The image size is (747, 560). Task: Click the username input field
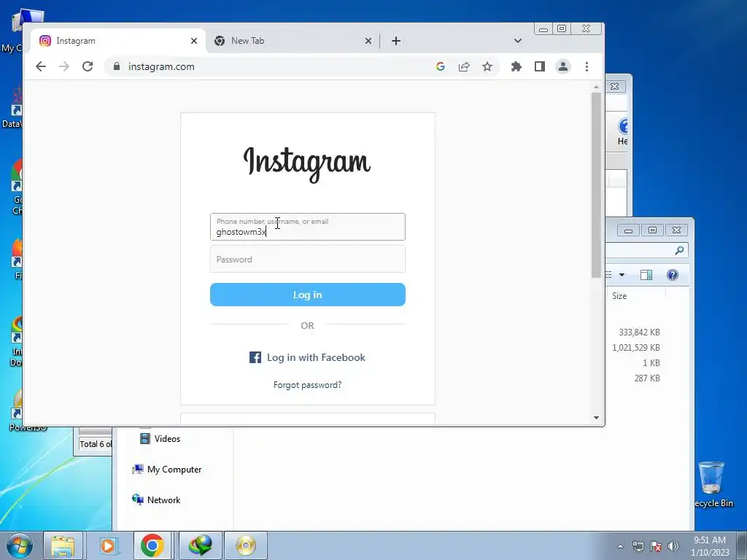point(308,227)
